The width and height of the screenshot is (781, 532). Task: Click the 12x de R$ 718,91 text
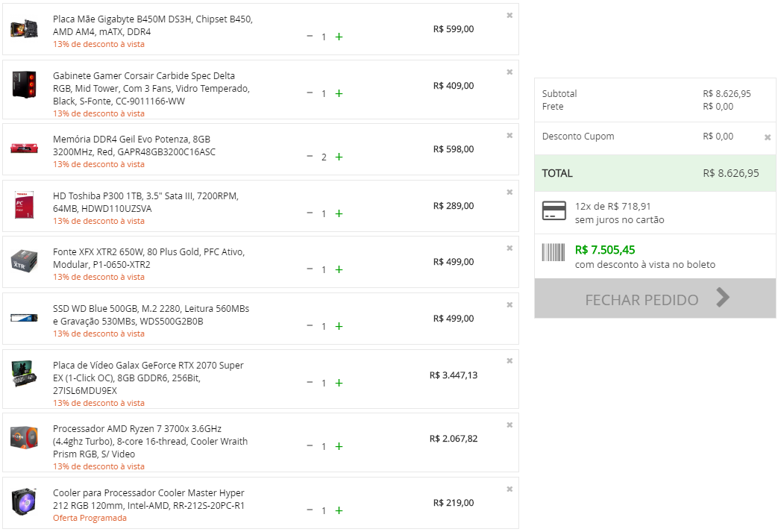point(613,206)
